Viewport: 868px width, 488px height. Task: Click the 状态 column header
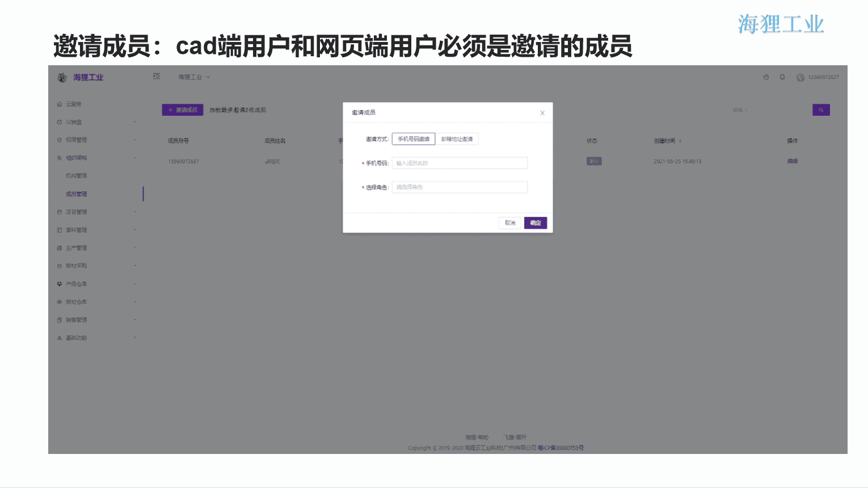coord(592,141)
